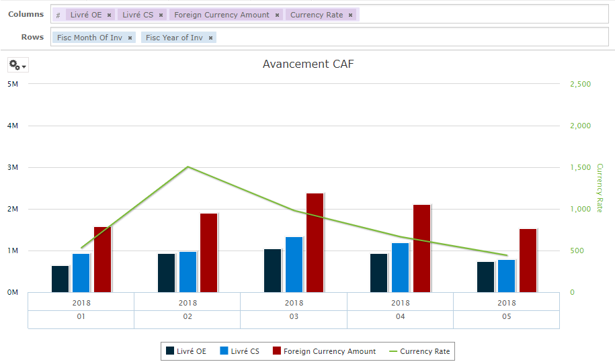The height and width of the screenshot is (364, 615).
Task: Click the Columns field area
Action: tap(329, 15)
